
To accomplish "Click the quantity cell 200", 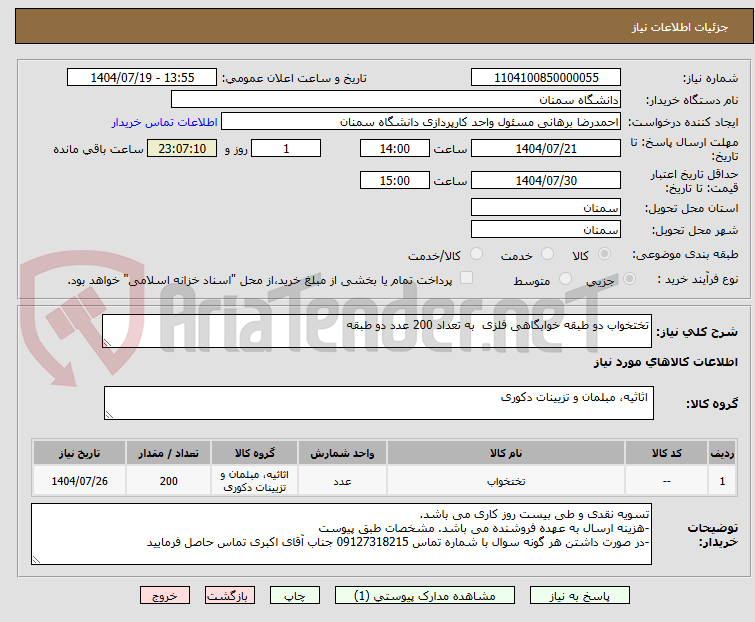I will coord(169,481).
